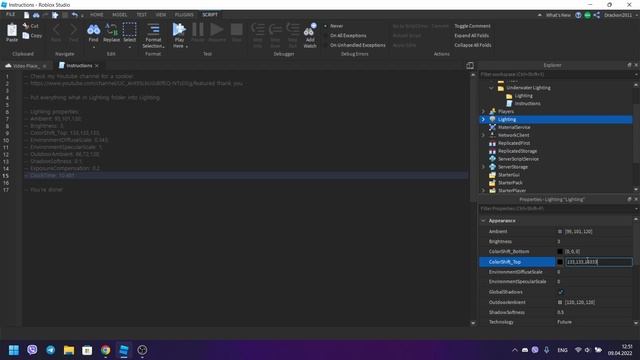The width and height of the screenshot is (640, 360).
Task: Select ServerScriptService in Explorer
Action: (x=518, y=159)
